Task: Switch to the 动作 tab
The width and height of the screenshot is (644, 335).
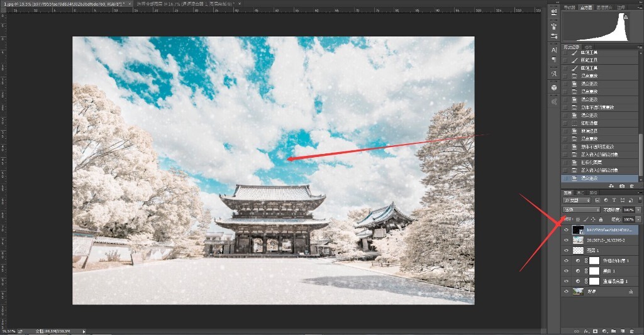Action: click(588, 47)
